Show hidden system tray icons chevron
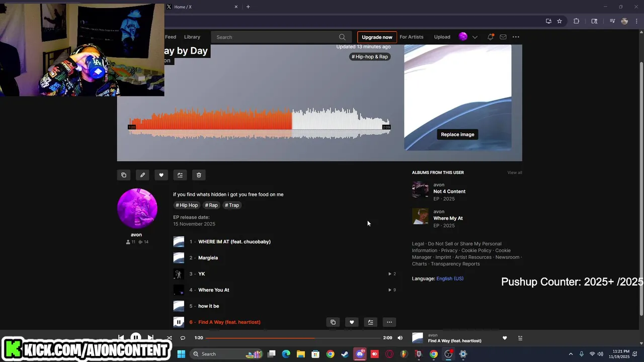Screen dimensions: 644x362 (x=571, y=354)
